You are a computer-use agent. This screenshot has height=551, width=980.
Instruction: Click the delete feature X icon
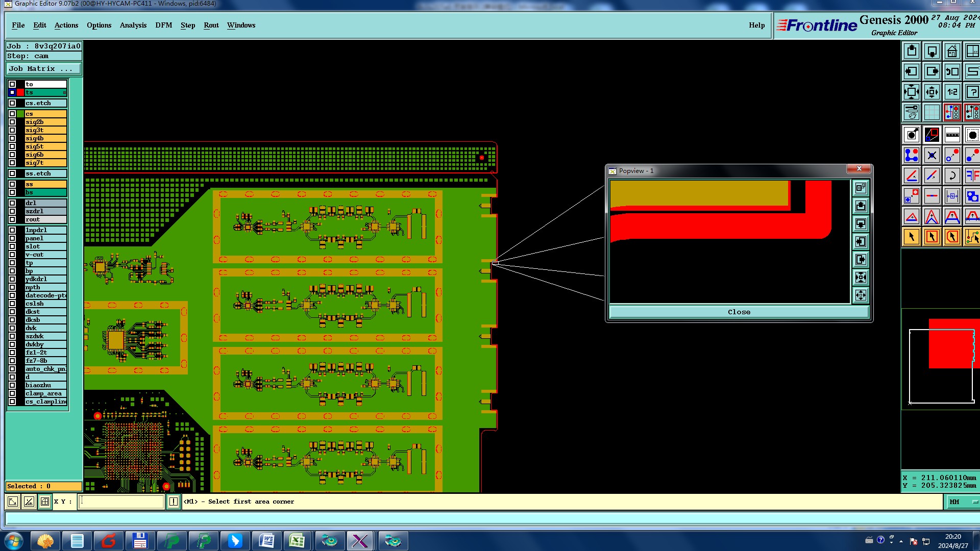(932, 156)
